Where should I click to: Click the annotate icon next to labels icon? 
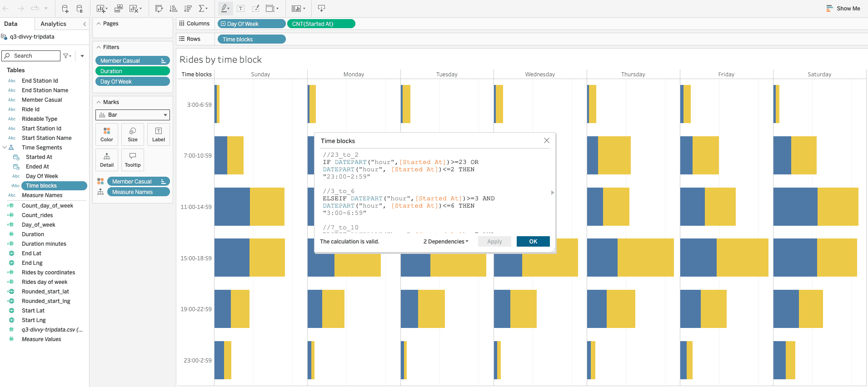pos(255,9)
